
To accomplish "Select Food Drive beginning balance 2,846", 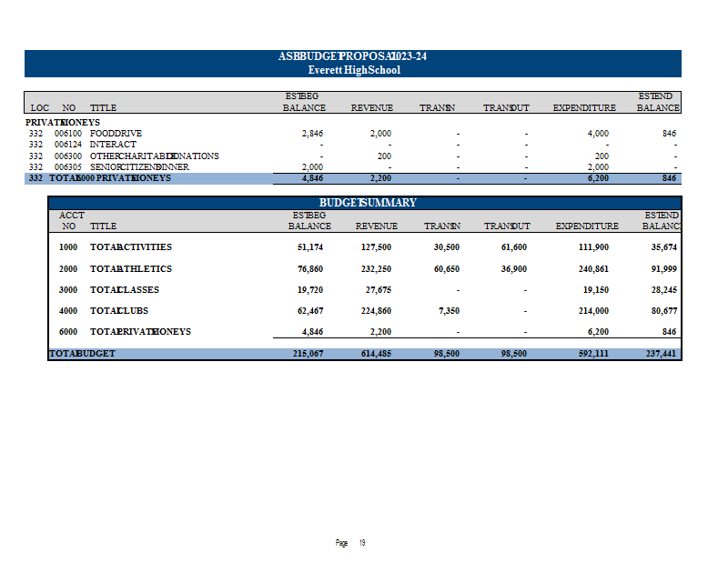I will pyautogui.click(x=312, y=133).
